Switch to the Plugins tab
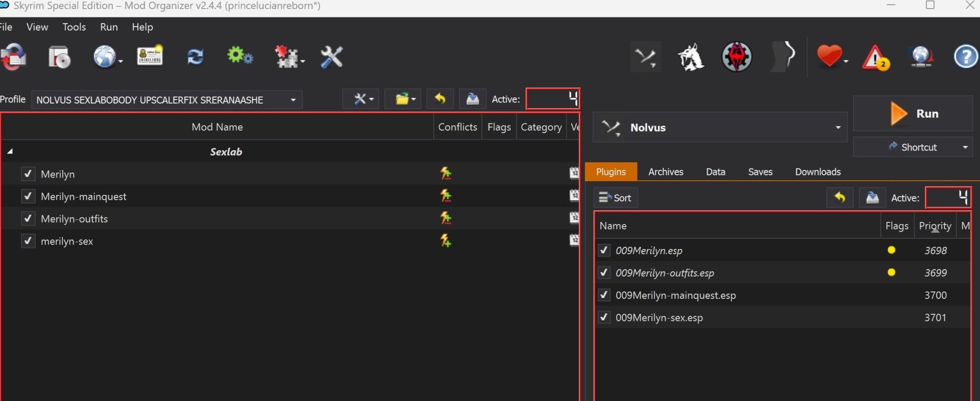 coord(611,172)
